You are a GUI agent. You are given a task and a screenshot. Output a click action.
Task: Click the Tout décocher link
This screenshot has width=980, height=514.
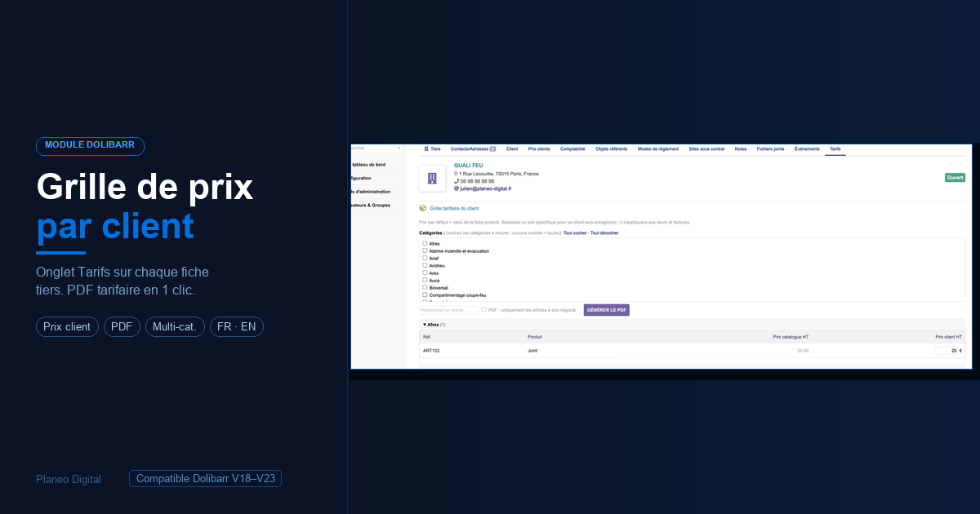pyautogui.click(x=604, y=233)
